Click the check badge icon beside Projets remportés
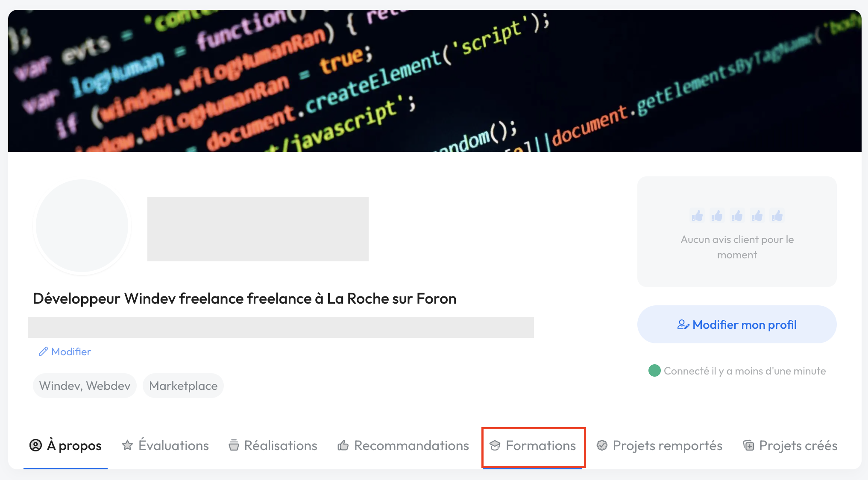The image size is (868, 480). point(602,445)
